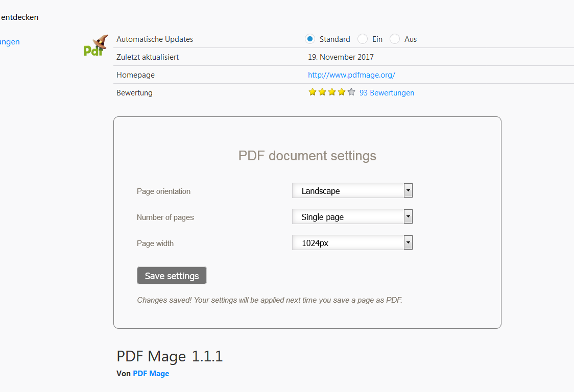This screenshot has height=392, width=574.
Task: Select Standard automatic updates option
Action: [x=310, y=39]
